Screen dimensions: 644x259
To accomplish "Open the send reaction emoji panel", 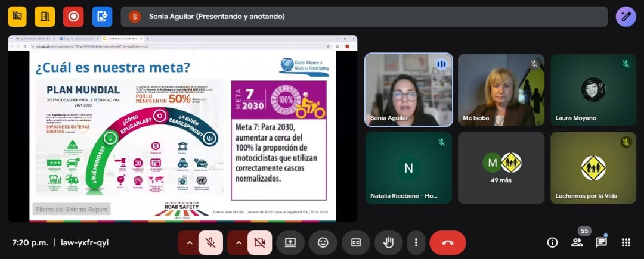I will point(323,242).
